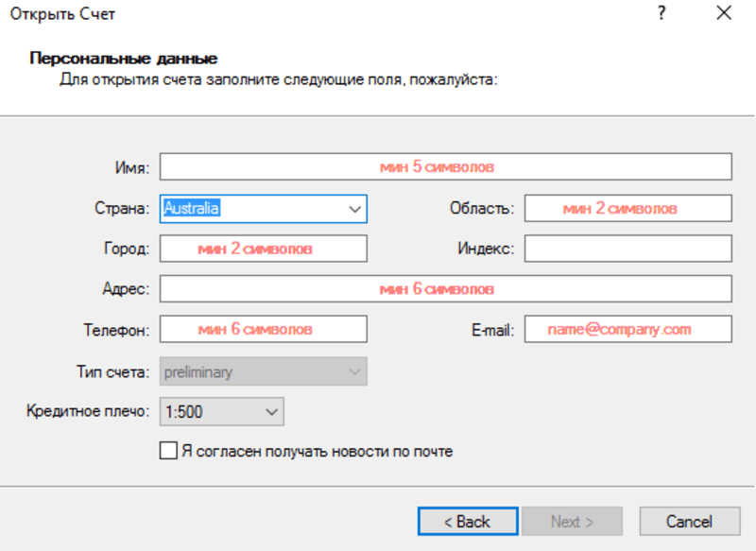Click the Кредитное плечо label
Image resolution: width=756 pixels, height=551 pixels.
tap(88, 411)
